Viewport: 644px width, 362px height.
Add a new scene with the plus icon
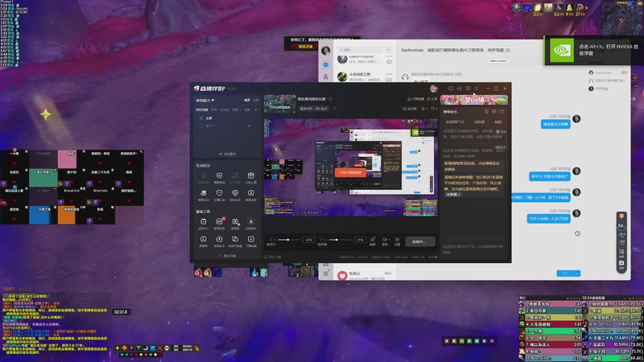coord(256,109)
